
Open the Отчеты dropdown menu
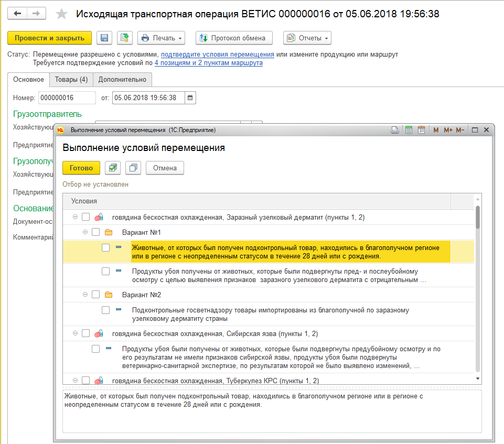tap(307, 38)
